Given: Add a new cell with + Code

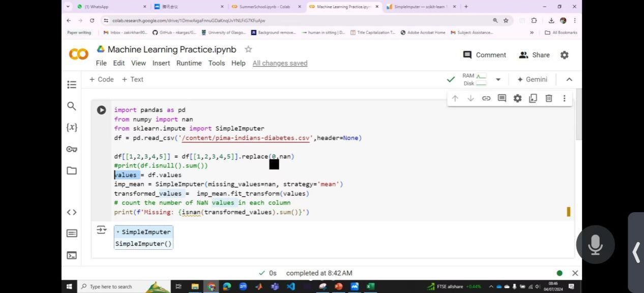Looking at the screenshot, I should tap(102, 79).
